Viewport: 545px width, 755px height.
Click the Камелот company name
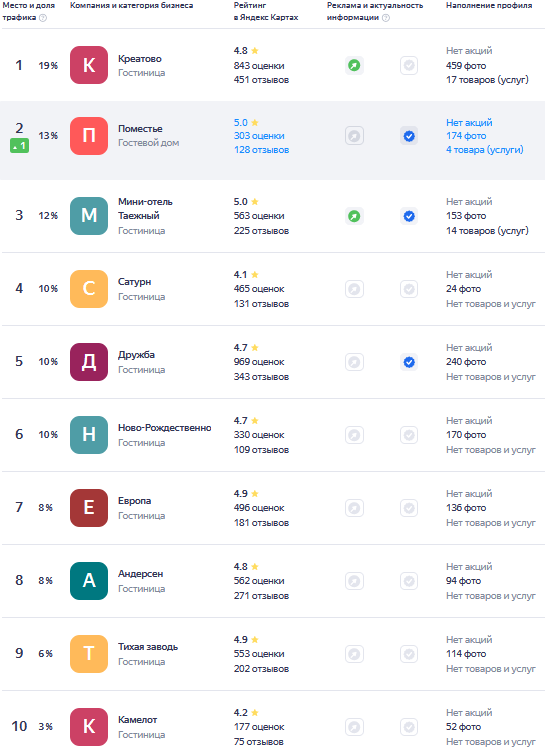pos(137,720)
